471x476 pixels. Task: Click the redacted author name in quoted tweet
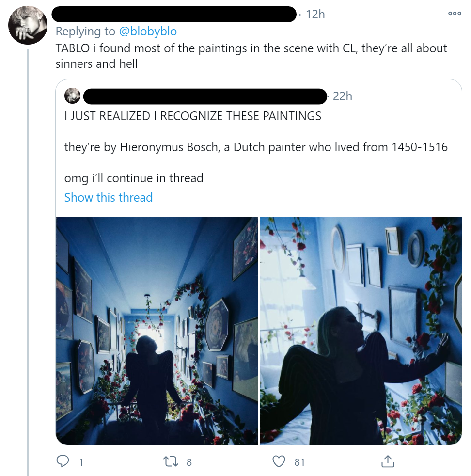coord(205,96)
